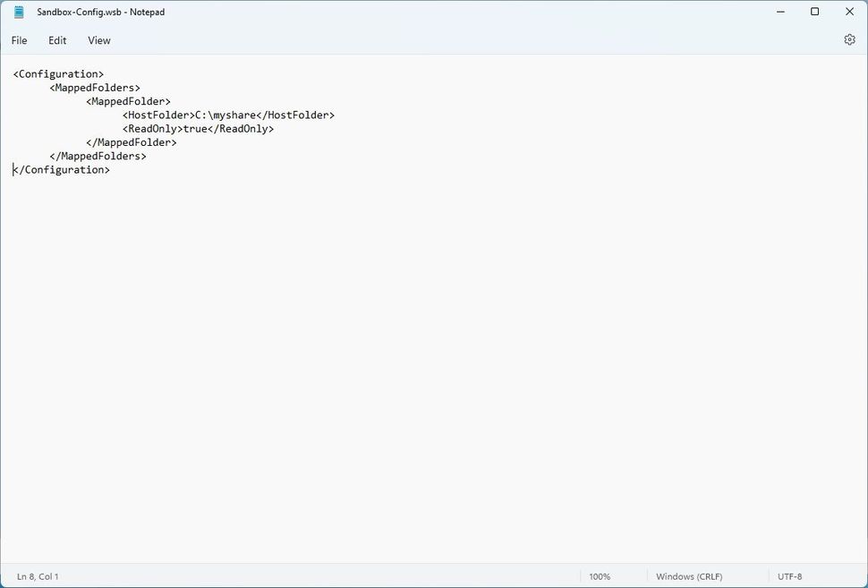Click the closing MappedFolders tag
868x588 pixels.
tap(98, 156)
